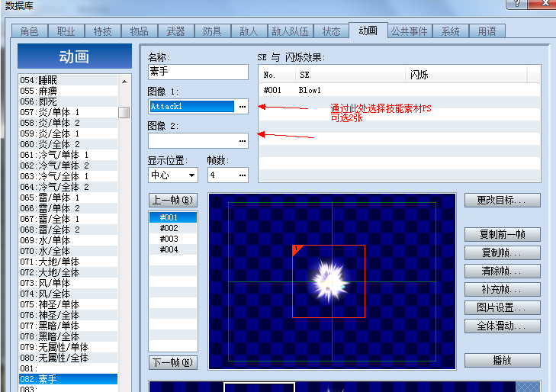Click the animation list scrollbar thumb

[x=124, y=112]
